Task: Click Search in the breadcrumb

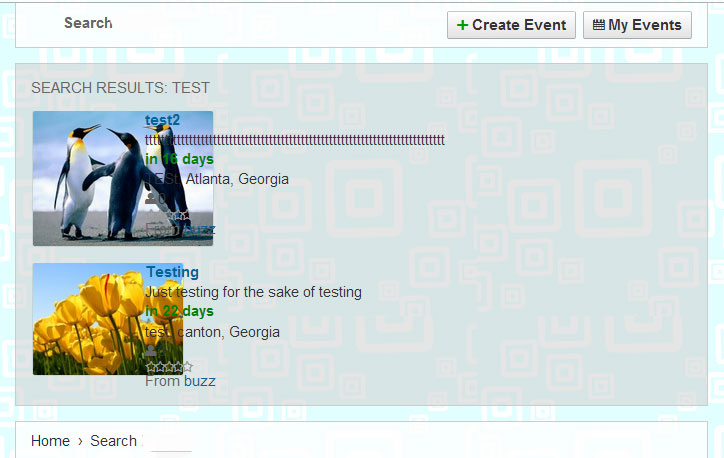Action: click(x=114, y=441)
